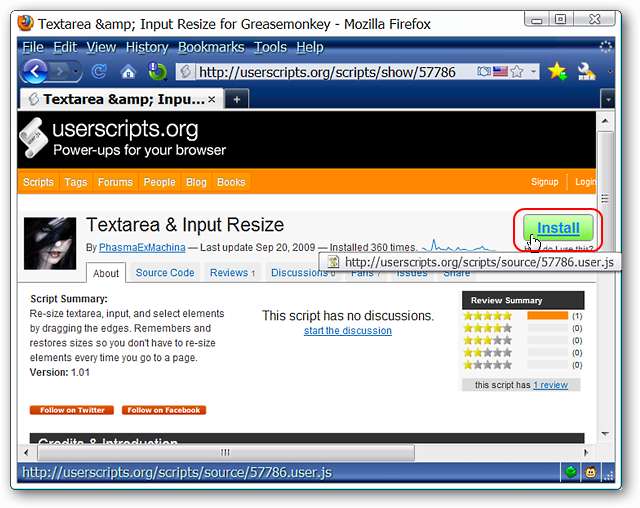The height and width of the screenshot is (508, 640).
Task: Click the camera icon in the address bar
Action: (x=484, y=72)
